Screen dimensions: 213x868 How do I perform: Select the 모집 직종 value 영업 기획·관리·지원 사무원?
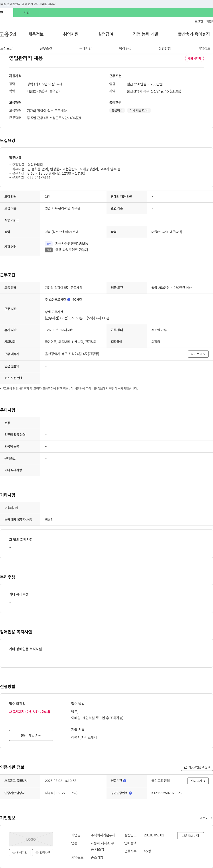[63, 208]
